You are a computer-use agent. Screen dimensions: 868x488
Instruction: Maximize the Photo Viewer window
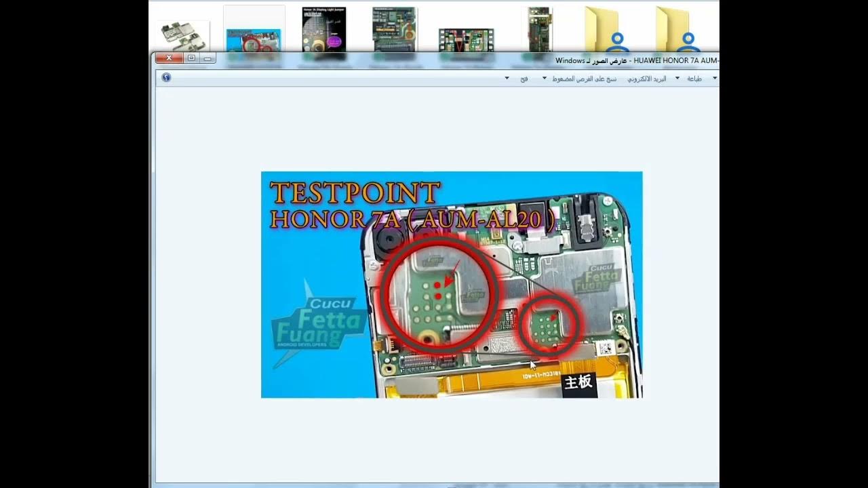tap(191, 58)
